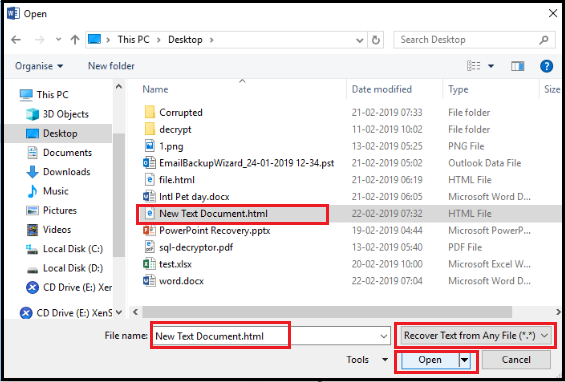Open Videos in navigation pane

49,230
